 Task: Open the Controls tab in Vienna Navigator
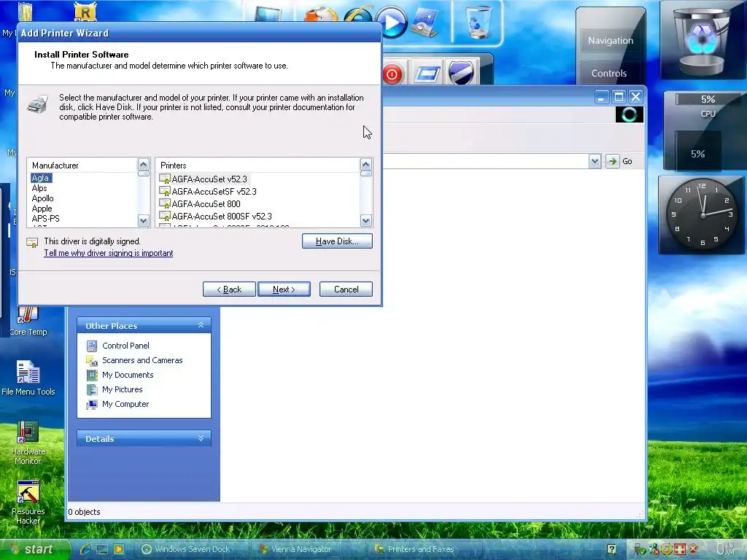pos(609,74)
